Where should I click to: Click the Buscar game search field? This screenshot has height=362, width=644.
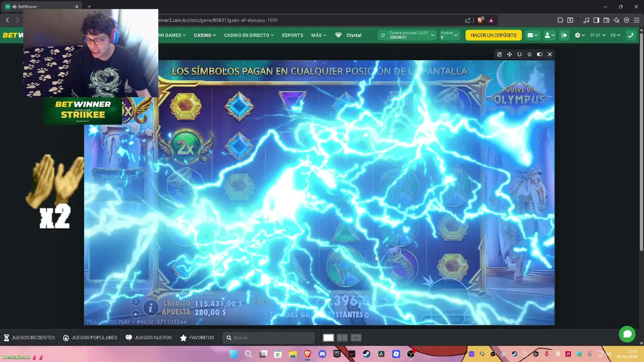click(x=269, y=338)
